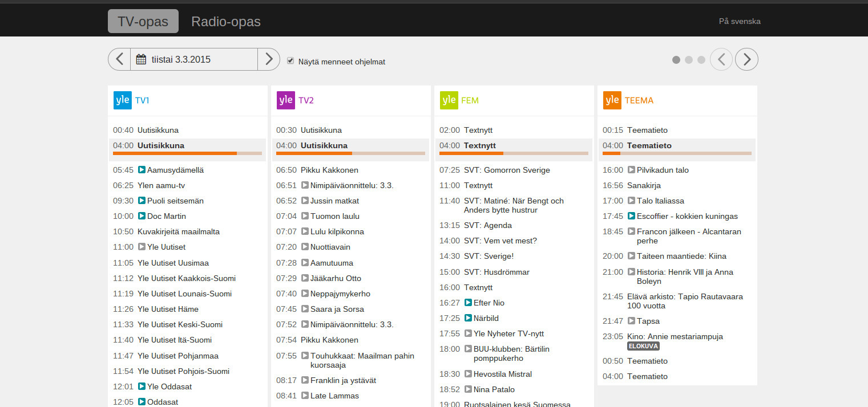Open SVT: Vem vet mest? programme

click(x=500, y=241)
